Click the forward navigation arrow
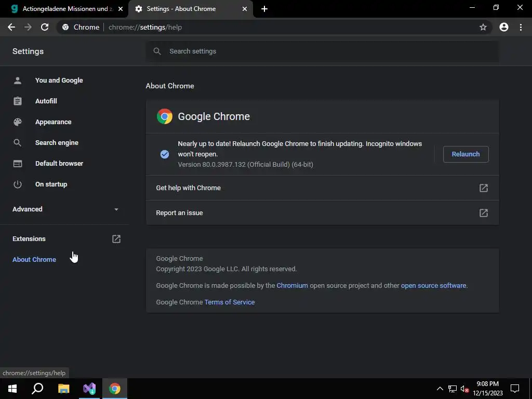This screenshot has height=399, width=532. point(28,27)
